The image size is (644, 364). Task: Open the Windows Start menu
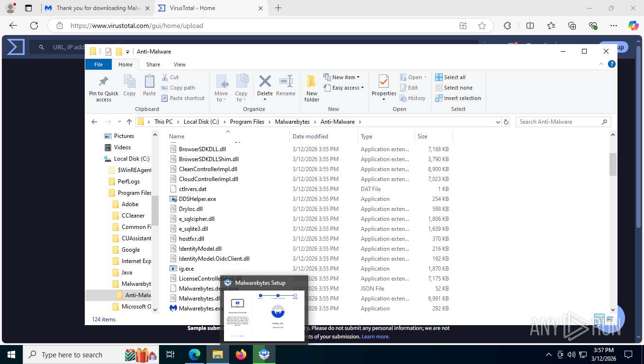tap(11, 355)
